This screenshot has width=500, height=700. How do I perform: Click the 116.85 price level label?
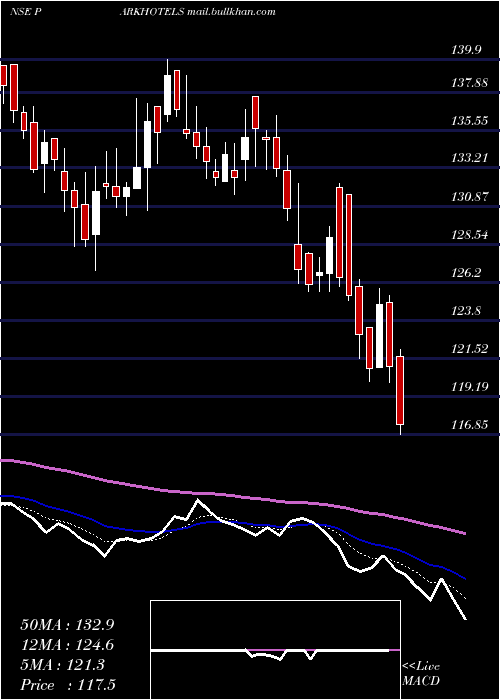pos(470,425)
